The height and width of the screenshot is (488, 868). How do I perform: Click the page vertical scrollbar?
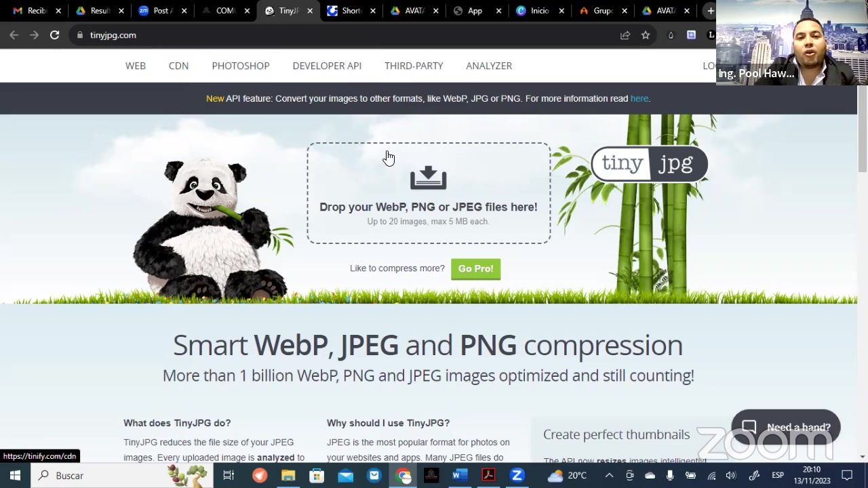point(863,271)
